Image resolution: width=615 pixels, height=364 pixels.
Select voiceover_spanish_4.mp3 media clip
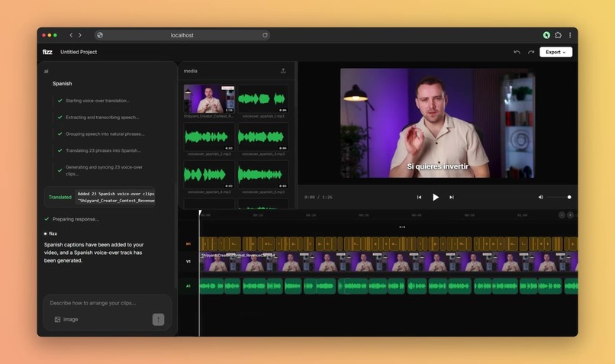[x=209, y=175]
